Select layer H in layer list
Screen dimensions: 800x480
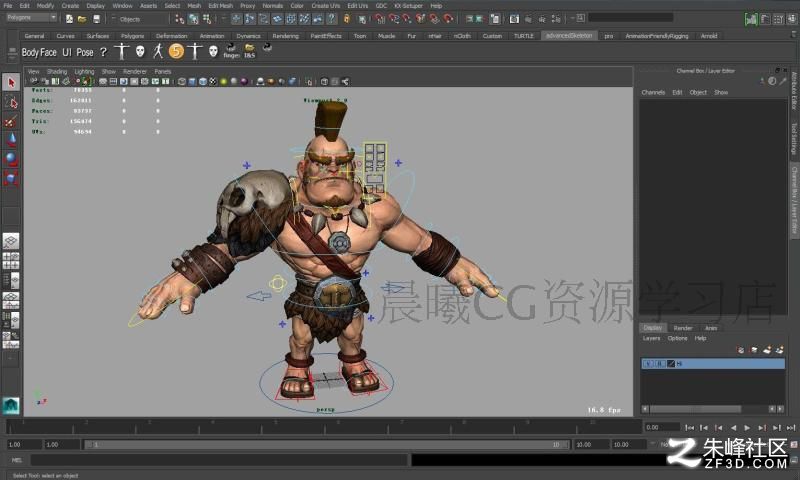point(713,364)
